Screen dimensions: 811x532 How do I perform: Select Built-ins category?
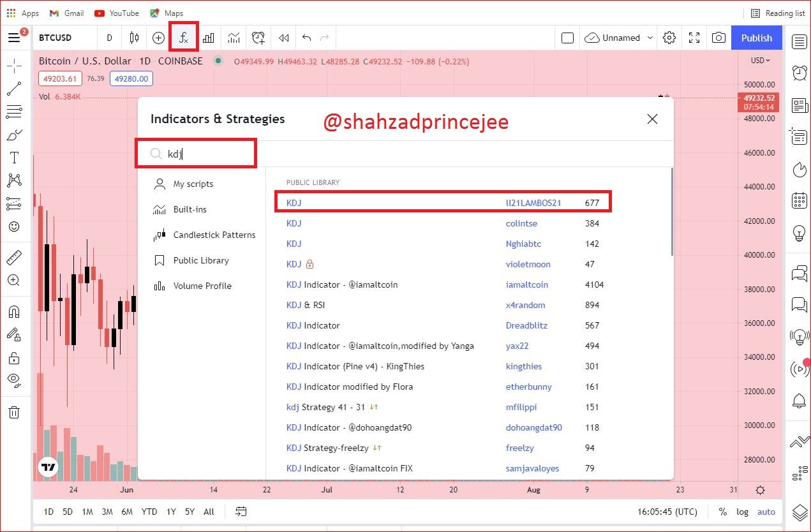(x=190, y=209)
